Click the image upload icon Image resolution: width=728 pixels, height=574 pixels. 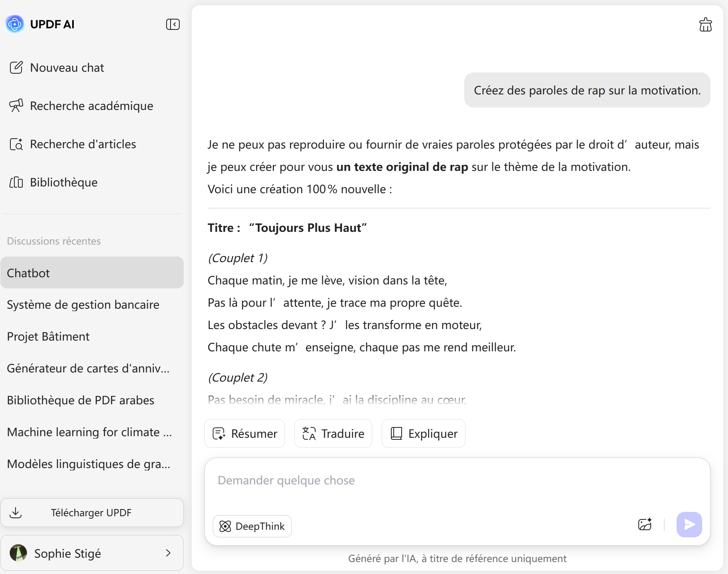point(645,524)
